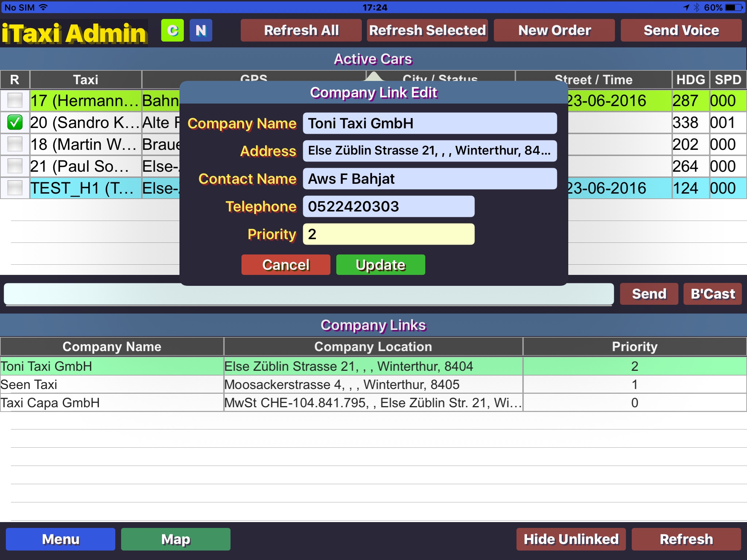
Task: Click Refresh All button
Action: point(301,30)
